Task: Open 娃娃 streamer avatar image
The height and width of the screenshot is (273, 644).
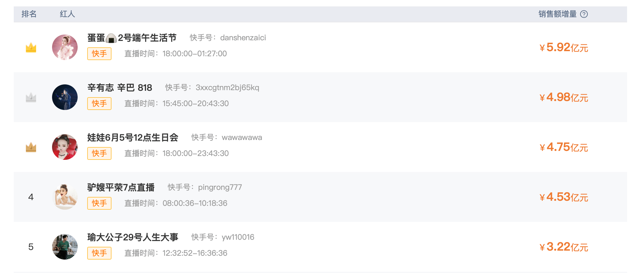Action: pos(65,147)
